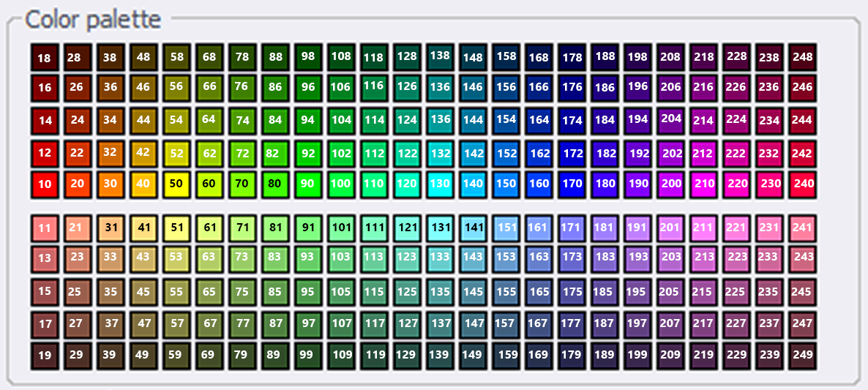Select color swatch number 240

[x=803, y=185]
